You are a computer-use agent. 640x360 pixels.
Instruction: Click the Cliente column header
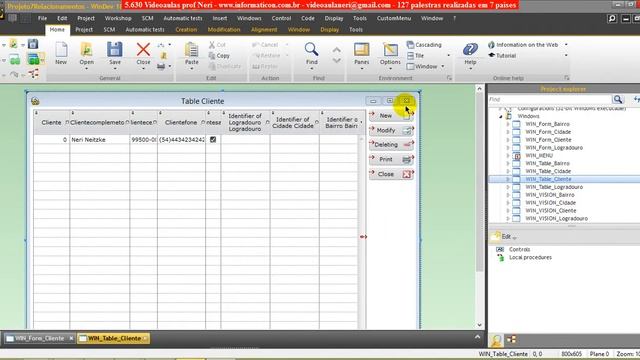click(51, 122)
